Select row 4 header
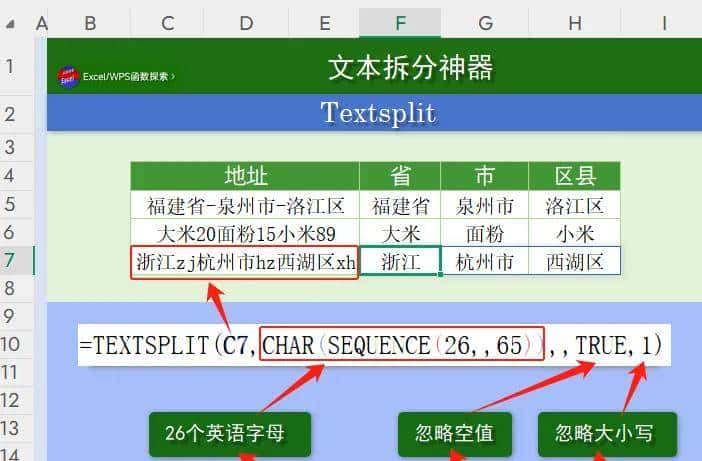The height and width of the screenshot is (461, 702). coord(16,175)
